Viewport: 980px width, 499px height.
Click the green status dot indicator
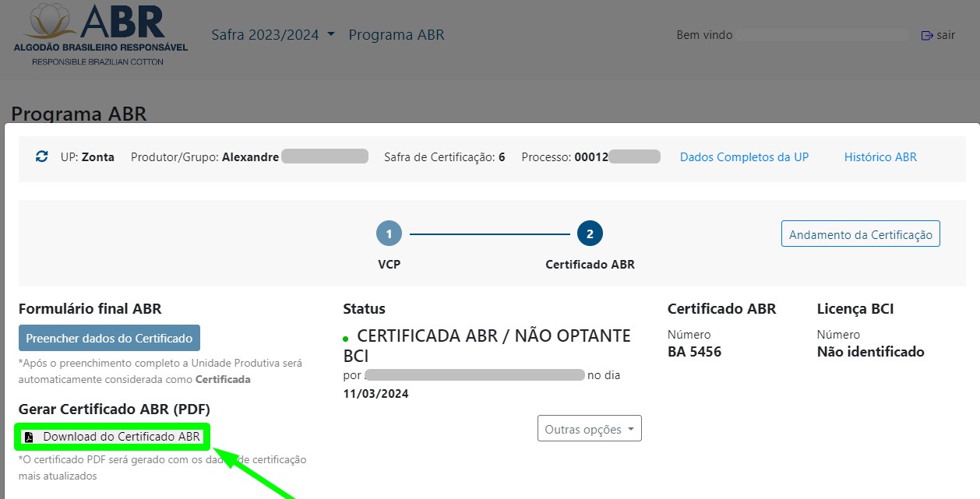pos(346,340)
